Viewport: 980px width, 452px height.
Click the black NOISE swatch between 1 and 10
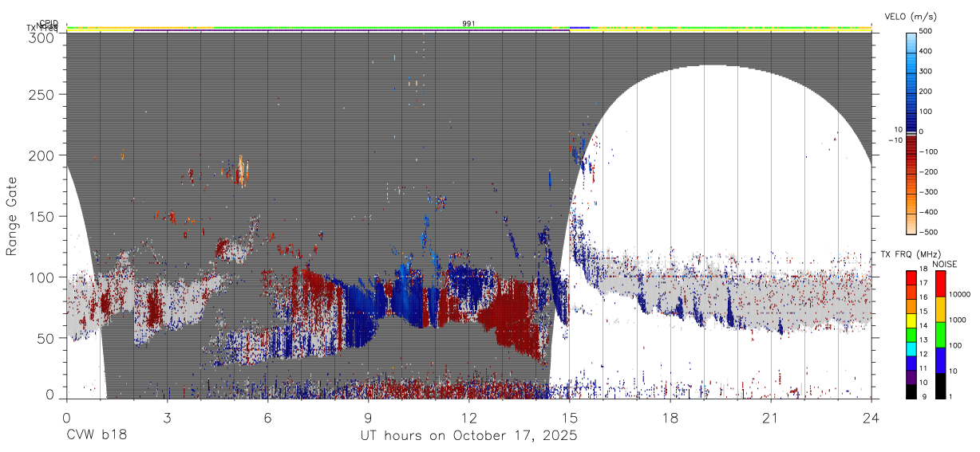coord(939,386)
